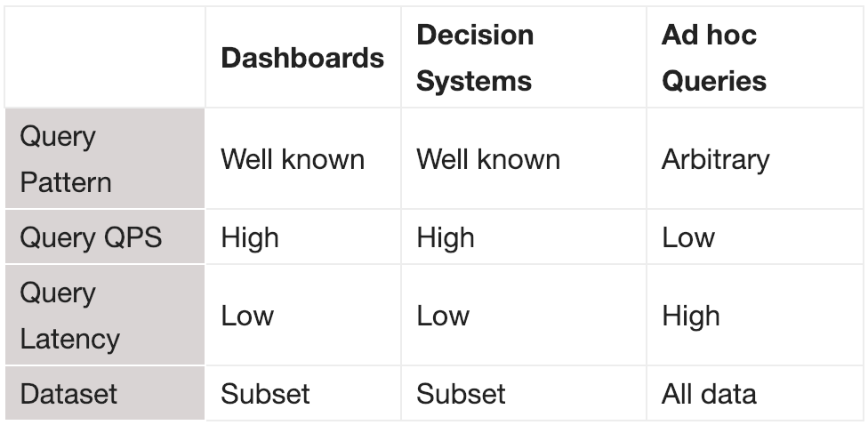Select Subset cell under Dashboards

point(265,394)
